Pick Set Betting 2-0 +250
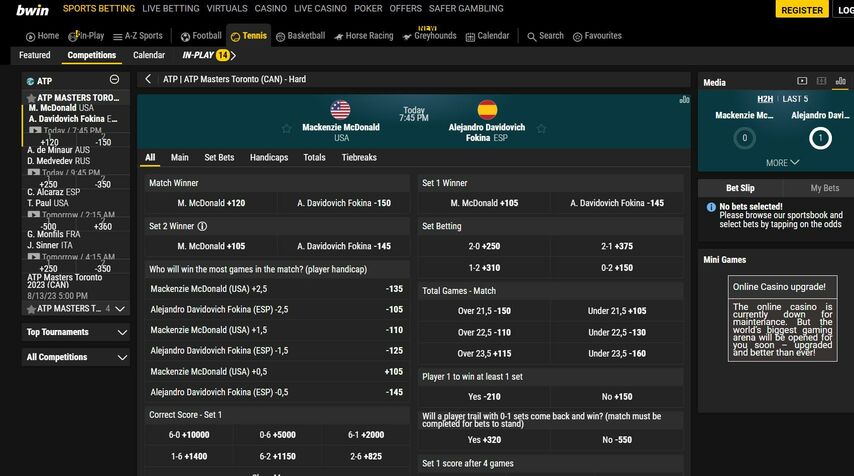The width and height of the screenshot is (854, 476). click(484, 246)
